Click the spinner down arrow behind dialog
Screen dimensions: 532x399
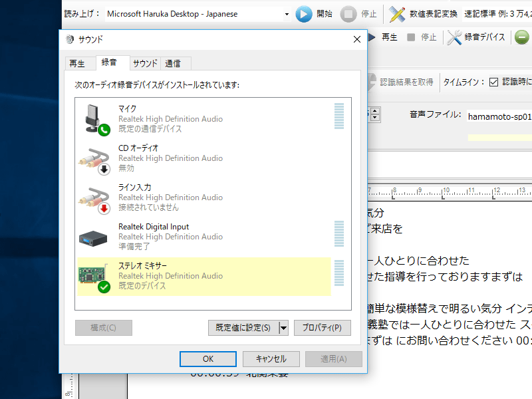pyautogui.click(x=374, y=118)
